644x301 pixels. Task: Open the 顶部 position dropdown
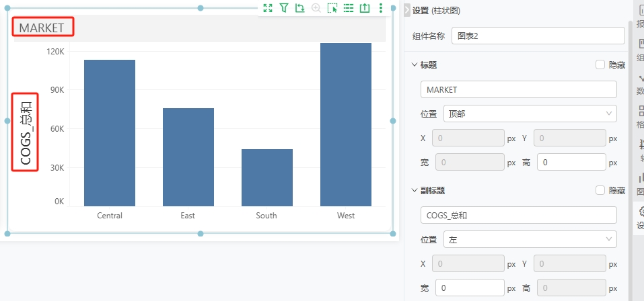530,114
